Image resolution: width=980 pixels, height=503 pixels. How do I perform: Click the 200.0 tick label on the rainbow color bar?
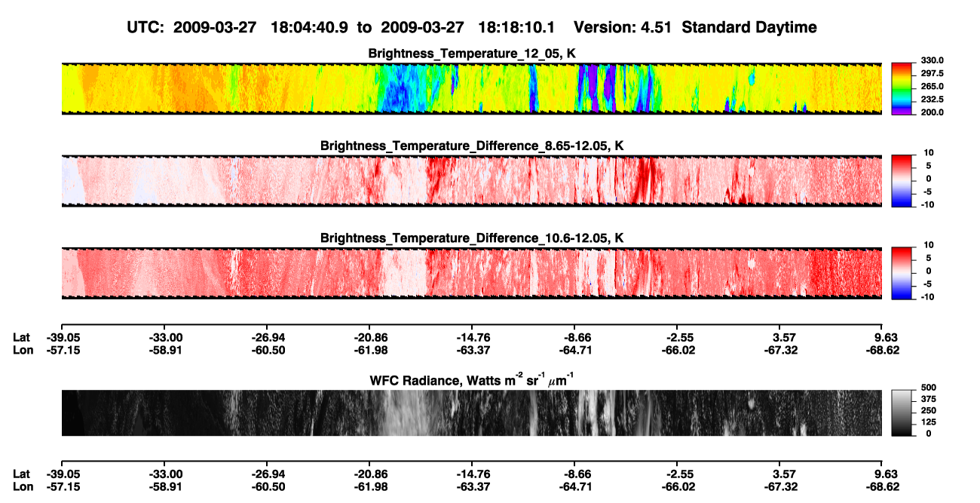[x=932, y=112]
